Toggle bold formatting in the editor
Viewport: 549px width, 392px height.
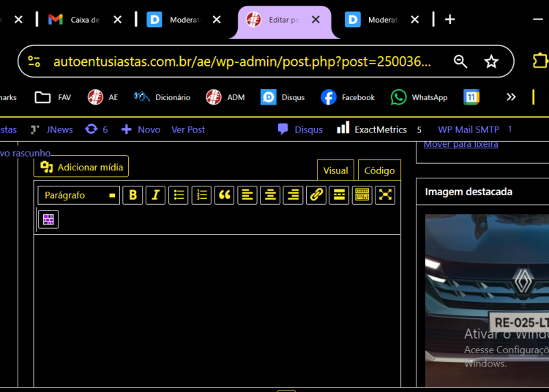tap(132, 195)
